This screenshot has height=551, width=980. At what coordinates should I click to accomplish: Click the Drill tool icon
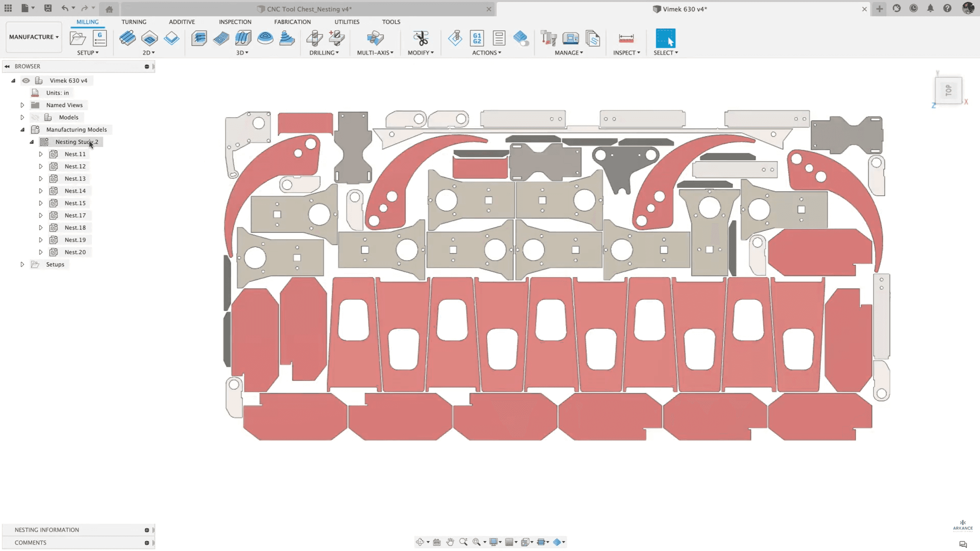click(315, 38)
